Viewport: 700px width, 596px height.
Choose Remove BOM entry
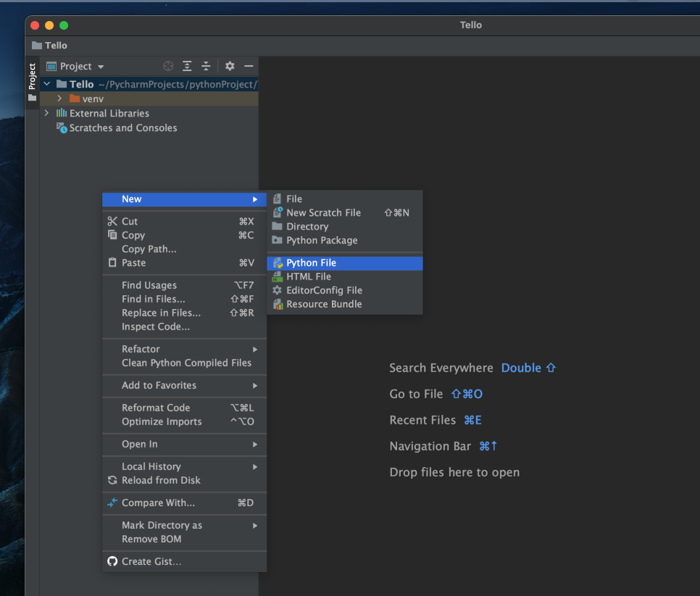click(x=184, y=539)
